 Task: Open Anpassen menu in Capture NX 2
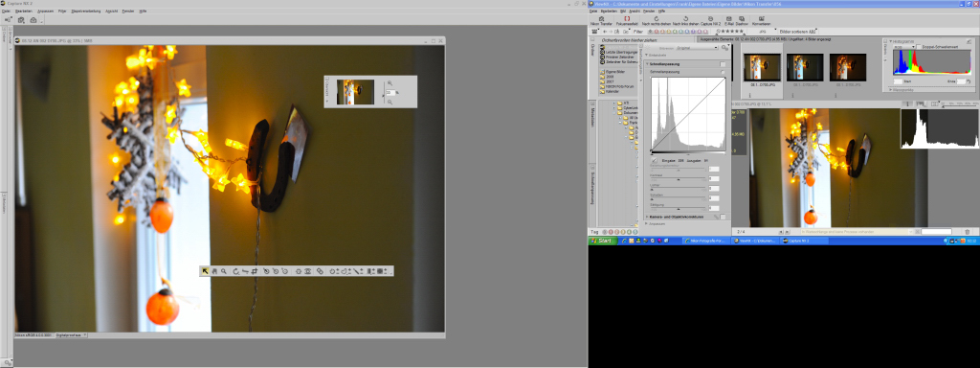click(46, 11)
